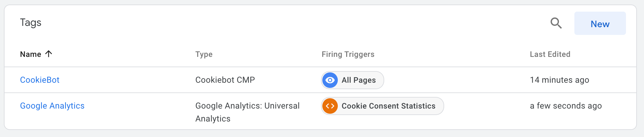Click the a few seconds ago timestamp
Image resolution: width=644 pixels, height=137 pixels.
pyautogui.click(x=566, y=106)
